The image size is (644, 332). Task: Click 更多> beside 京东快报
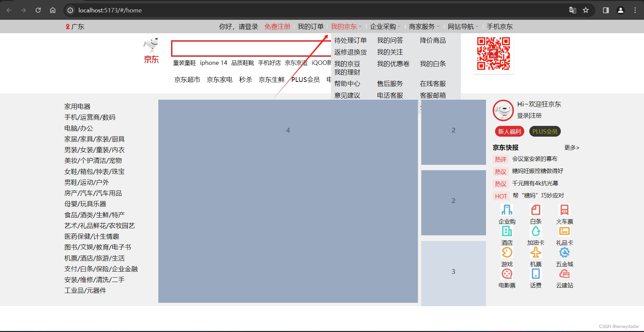coord(572,148)
